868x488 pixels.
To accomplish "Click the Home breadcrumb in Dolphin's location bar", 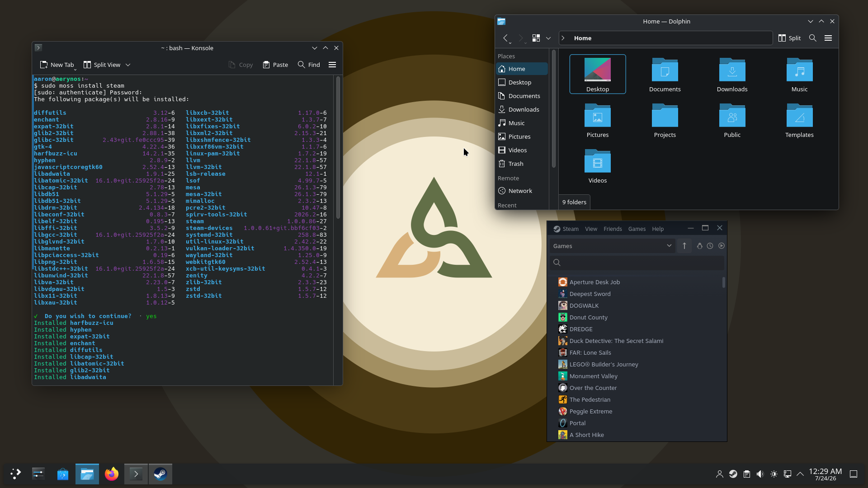I will [583, 38].
